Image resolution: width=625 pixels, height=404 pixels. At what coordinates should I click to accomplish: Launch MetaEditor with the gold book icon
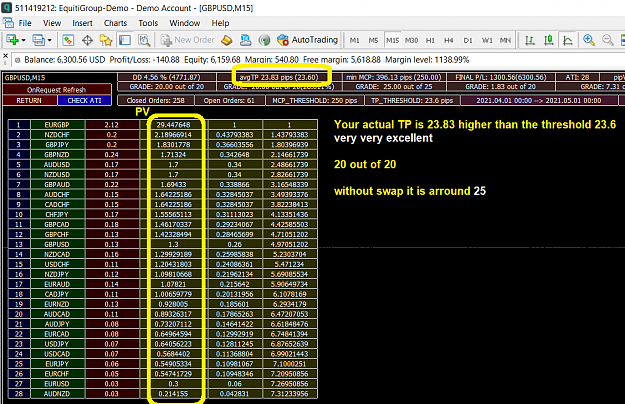(x=227, y=40)
